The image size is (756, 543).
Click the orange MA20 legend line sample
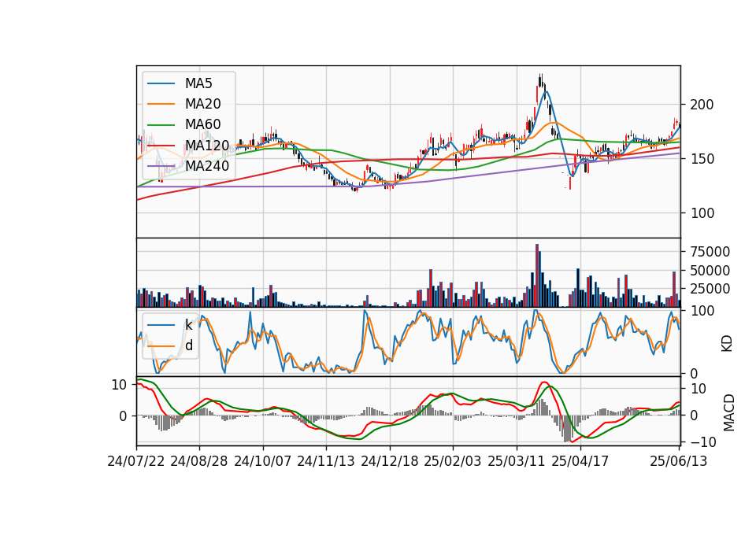(161, 104)
